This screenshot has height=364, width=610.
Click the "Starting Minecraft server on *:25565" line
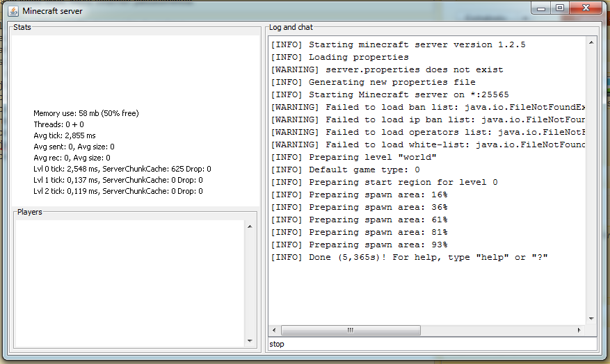tap(390, 94)
